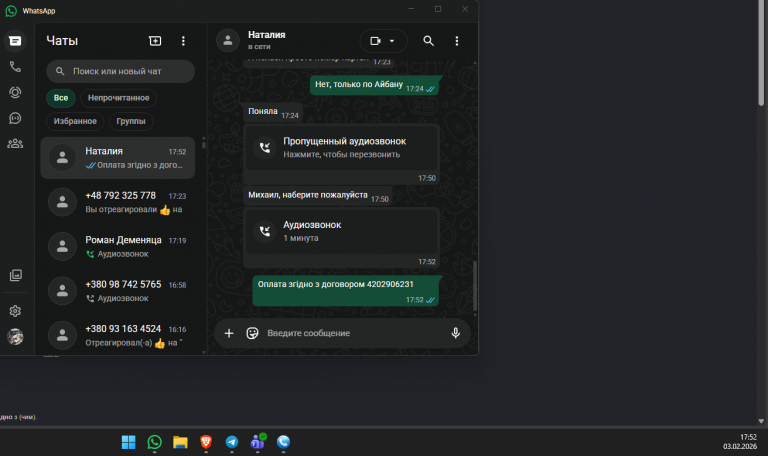Record a voice message with the microphone

456,334
